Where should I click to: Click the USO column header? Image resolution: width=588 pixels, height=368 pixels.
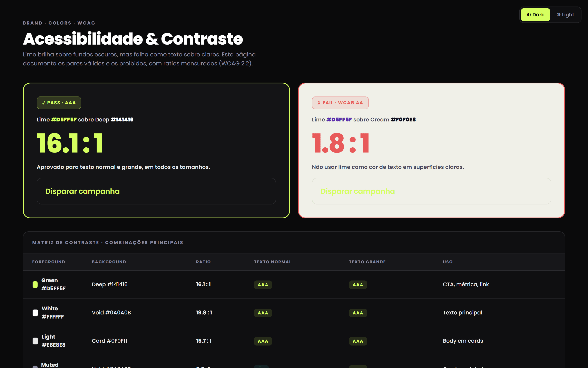click(x=448, y=262)
